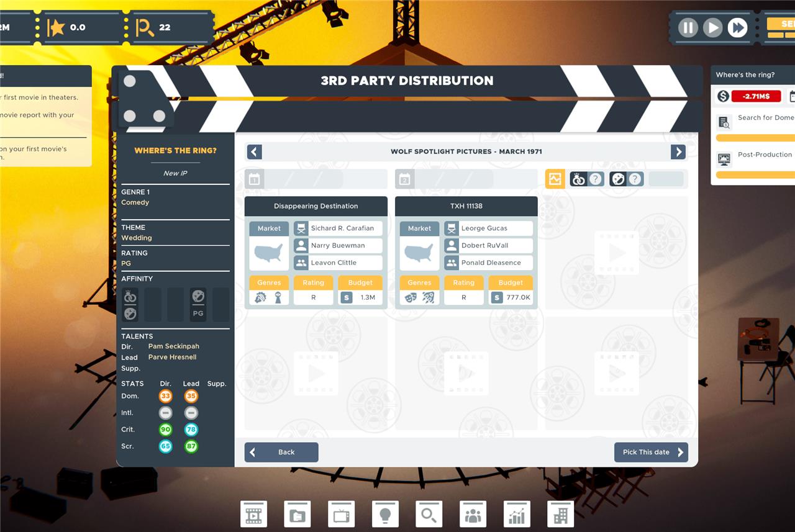Open the talent people group icon

click(473, 515)
